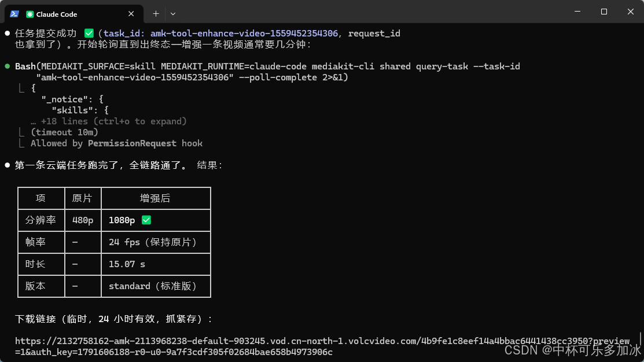Maximize the terminal window

603,12
